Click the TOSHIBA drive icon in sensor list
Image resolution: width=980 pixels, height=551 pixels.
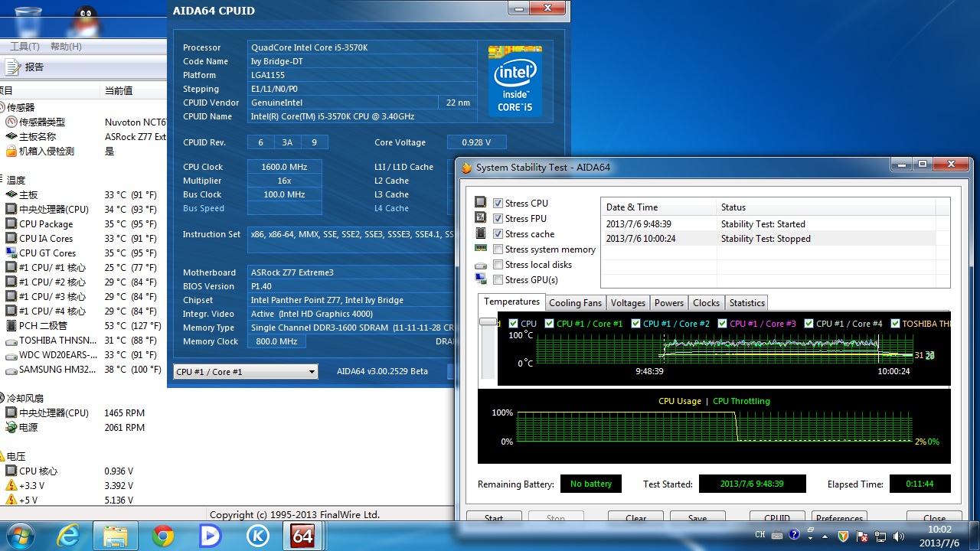11,341
